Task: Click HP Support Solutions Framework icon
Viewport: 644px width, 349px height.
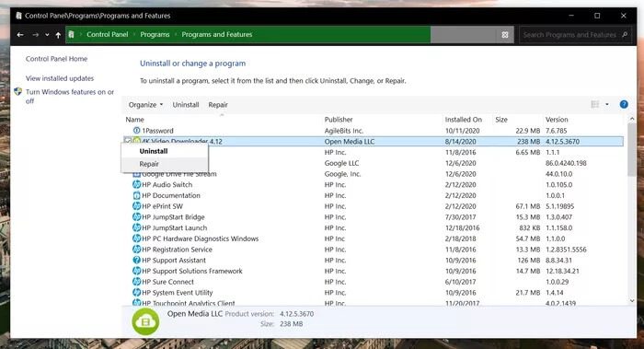Action: [x=137, y=271]
